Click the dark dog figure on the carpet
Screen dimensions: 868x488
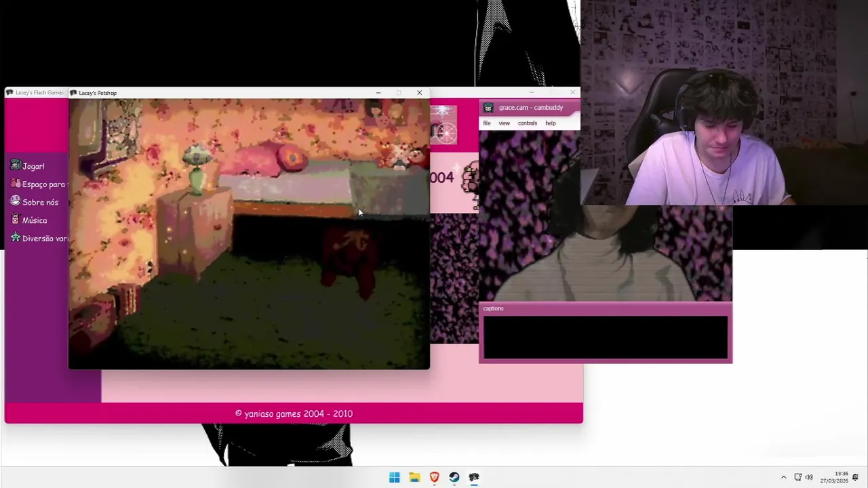349,262
